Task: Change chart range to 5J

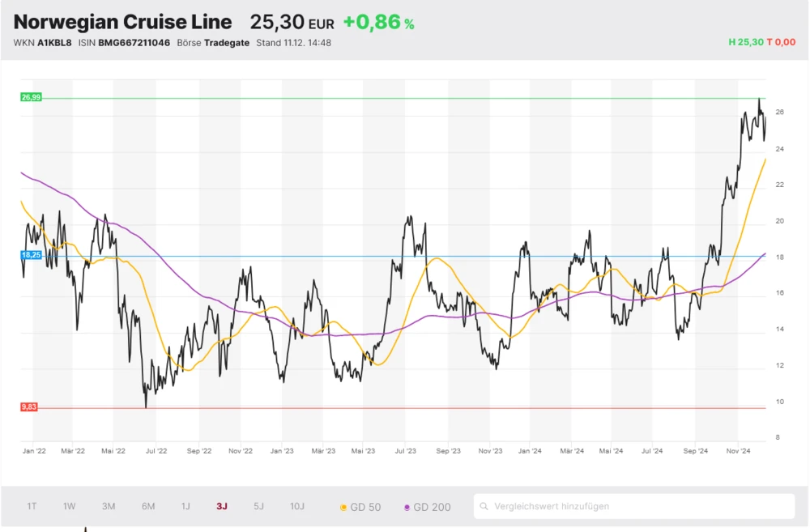Action: (x=258, y=506)
